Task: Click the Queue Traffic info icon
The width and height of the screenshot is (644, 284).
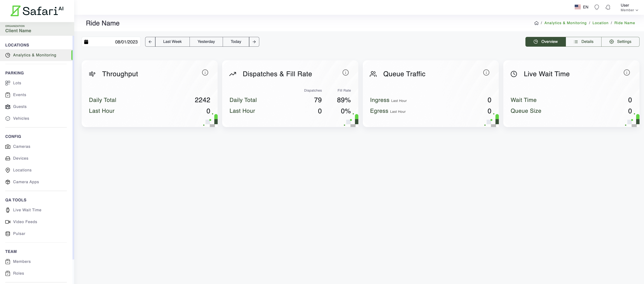Action: click(x=486, y=72)
